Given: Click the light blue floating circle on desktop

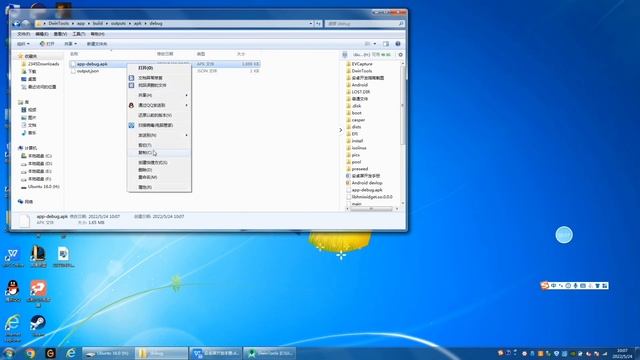Looking at the screenshot, I should (x=564, y=235).
